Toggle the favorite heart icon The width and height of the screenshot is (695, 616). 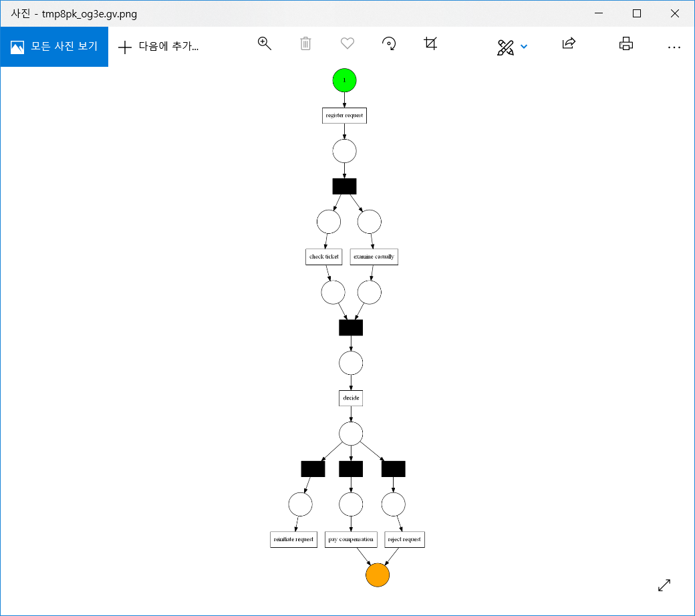coord(347,43)
